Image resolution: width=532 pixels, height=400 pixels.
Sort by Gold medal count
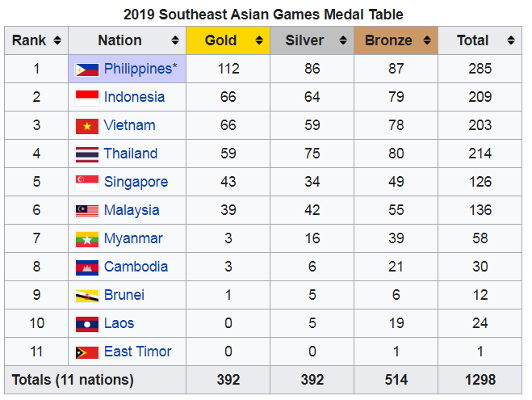pyautogui.click(x=259, y=40)
